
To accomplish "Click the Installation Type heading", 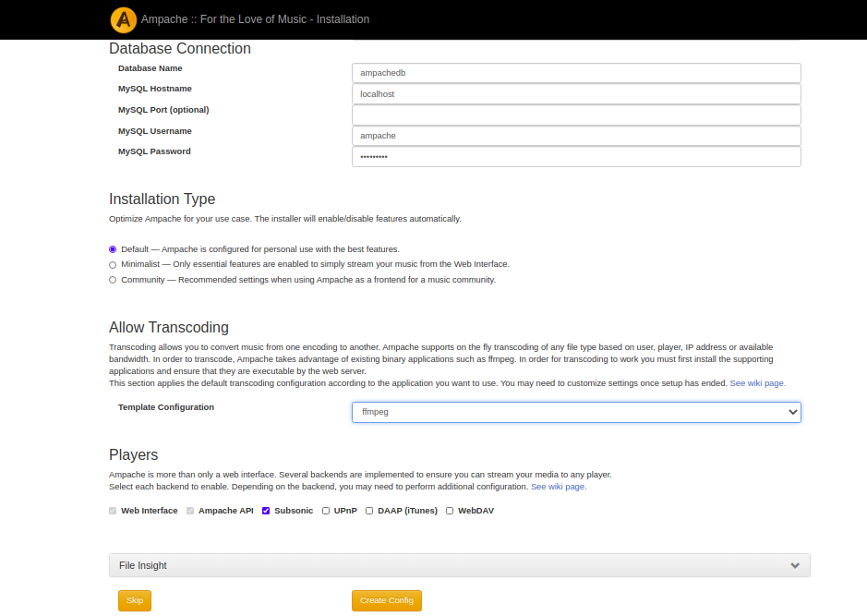I will coord(162,199).
